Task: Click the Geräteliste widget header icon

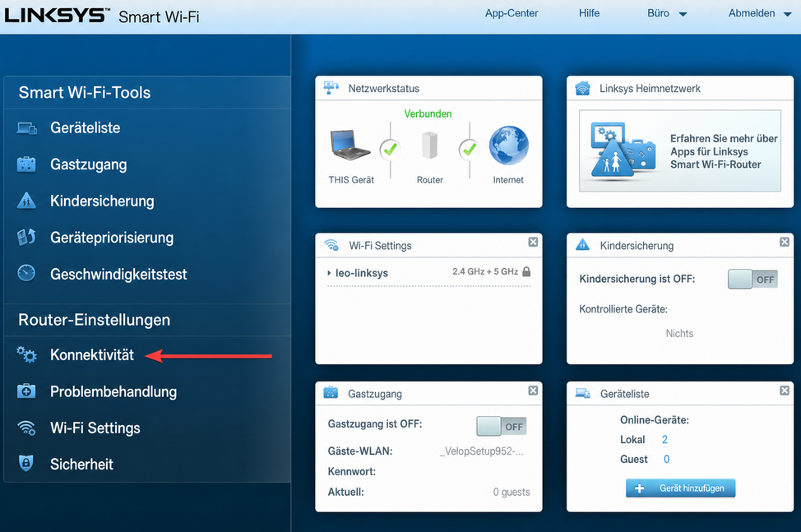Action: pos(583,393)
